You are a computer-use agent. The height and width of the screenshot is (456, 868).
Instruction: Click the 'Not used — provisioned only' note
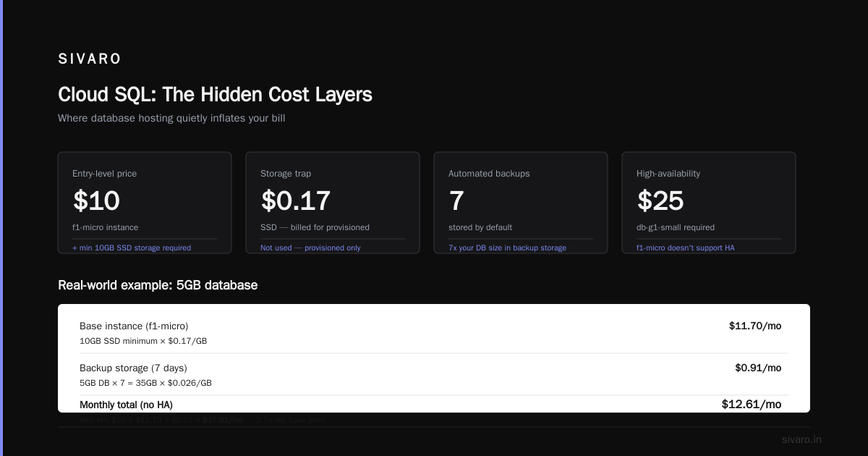coord(310,248)
